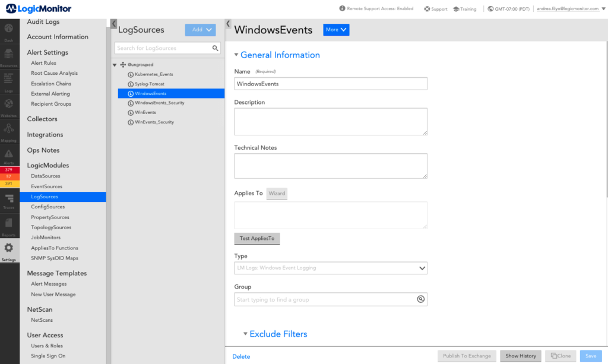Open the Training link in the header

click(464, 9)
